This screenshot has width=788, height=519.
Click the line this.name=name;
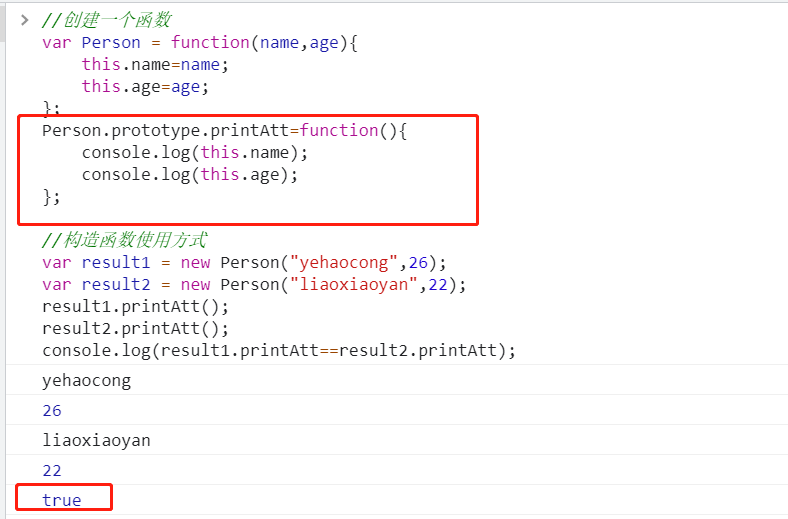(155, 65)
